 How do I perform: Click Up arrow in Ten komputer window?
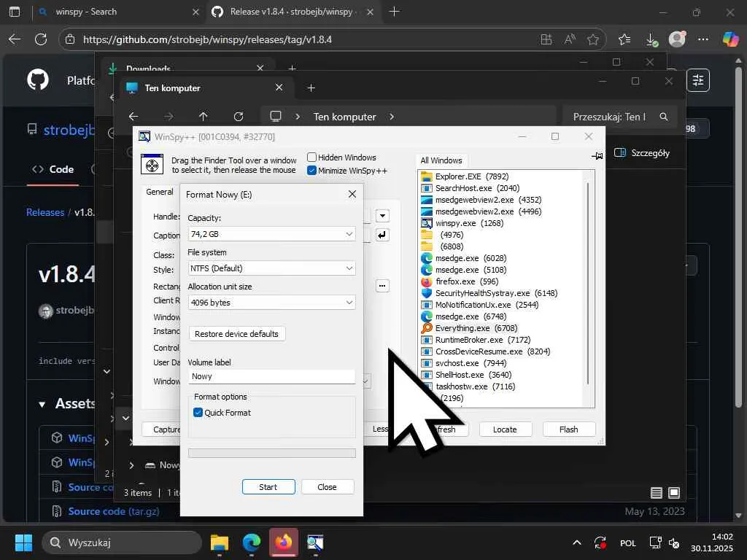pos(204,117)
